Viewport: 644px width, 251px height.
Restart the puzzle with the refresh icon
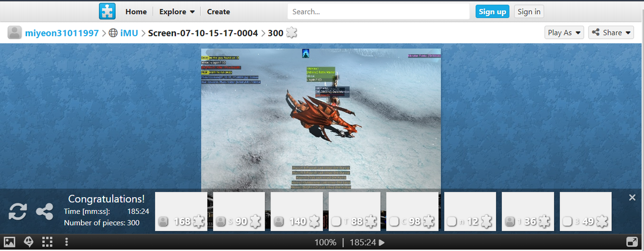pyautogui.click(x=18, y=212)
